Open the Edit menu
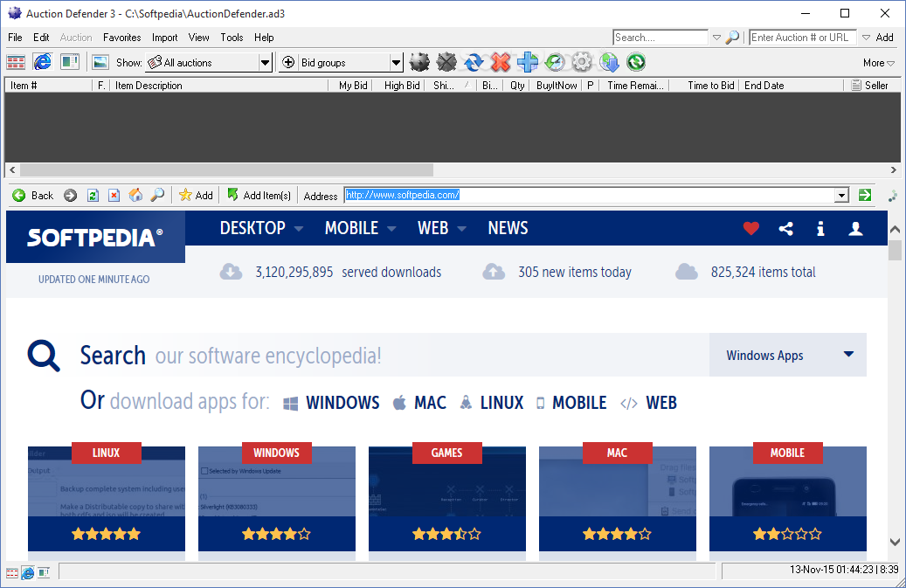The height and width of the screenshot is (588, 906). 41,38
